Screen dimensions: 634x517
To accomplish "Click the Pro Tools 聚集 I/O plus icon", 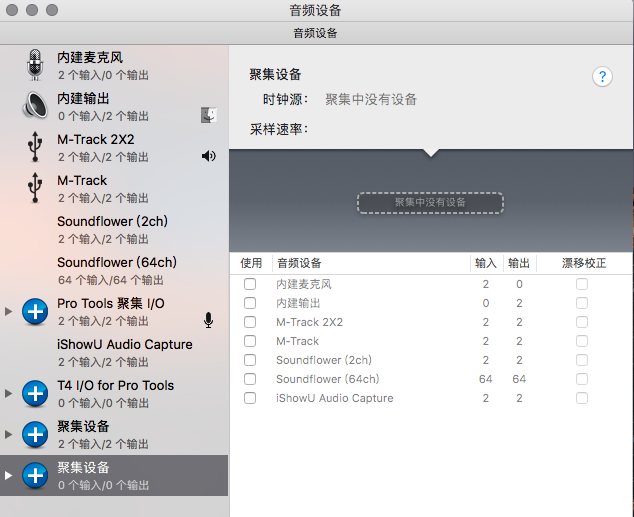I will 35,311.
